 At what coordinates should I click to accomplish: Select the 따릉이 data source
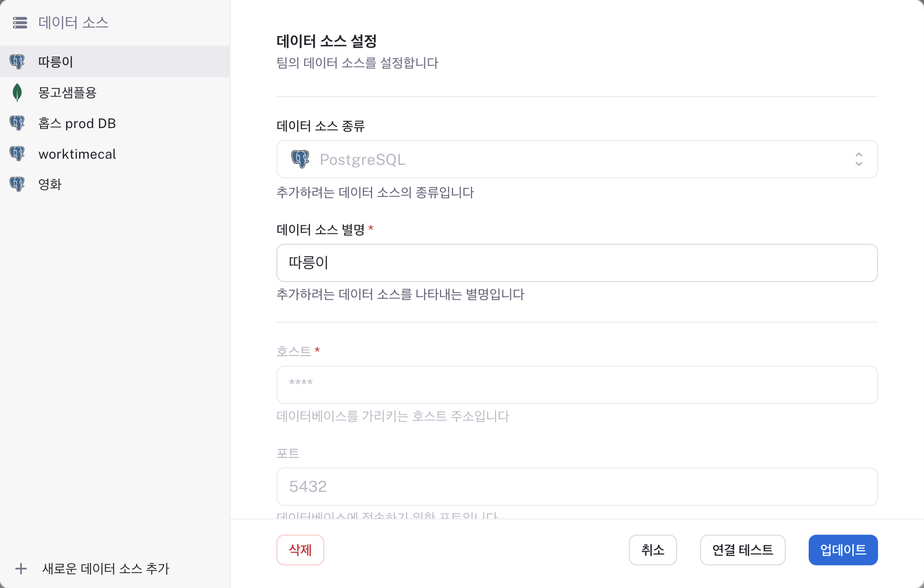point(115,62)
